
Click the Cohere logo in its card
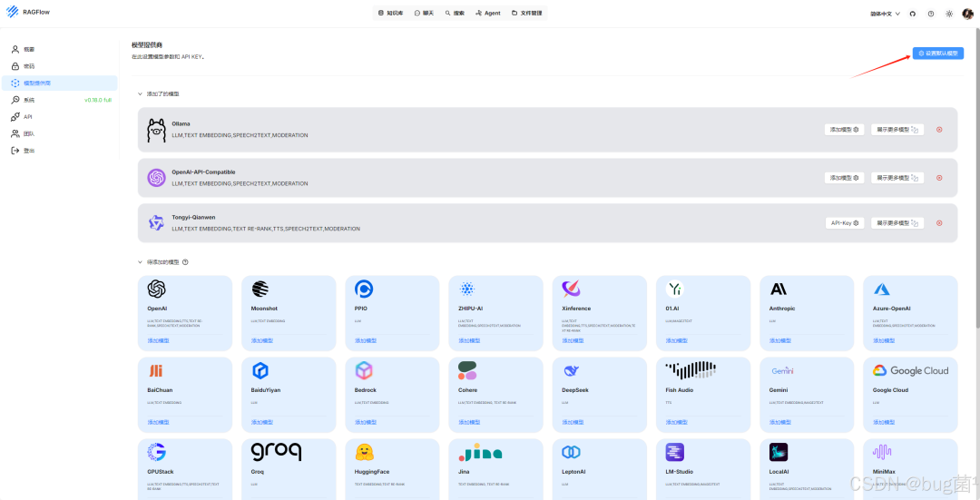[x=467, y=370]
